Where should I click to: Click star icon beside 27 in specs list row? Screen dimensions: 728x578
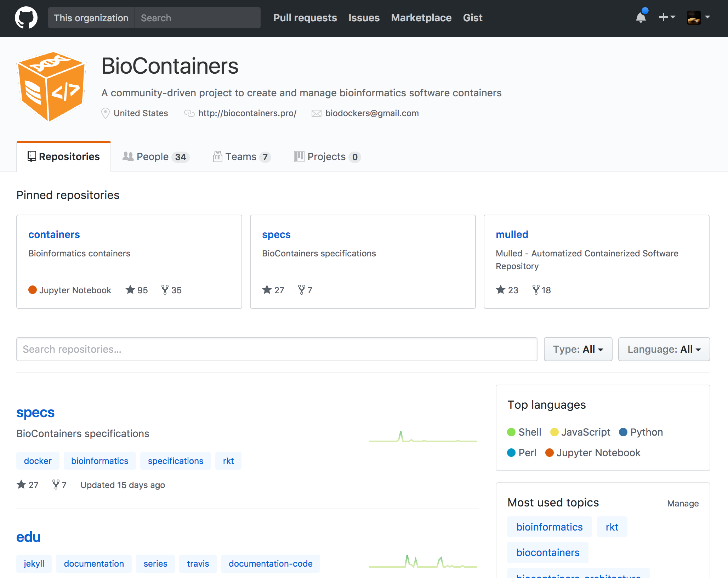[x=21, y=484]
